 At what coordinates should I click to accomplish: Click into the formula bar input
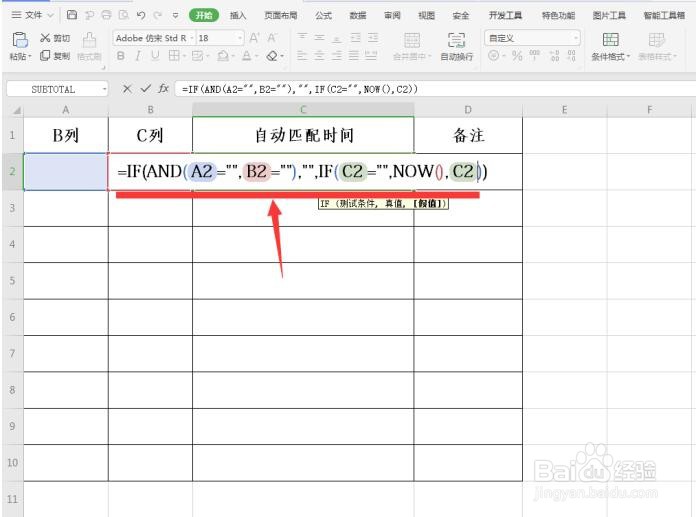435,89
